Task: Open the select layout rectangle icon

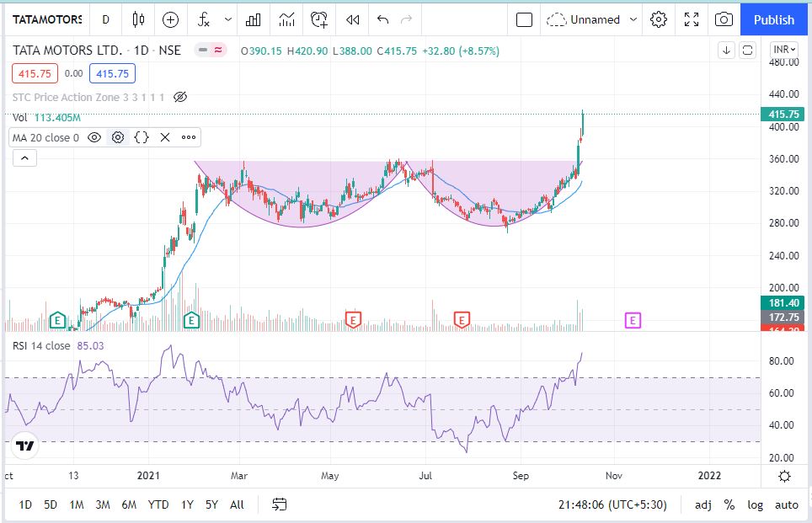Action: (524, 19)
